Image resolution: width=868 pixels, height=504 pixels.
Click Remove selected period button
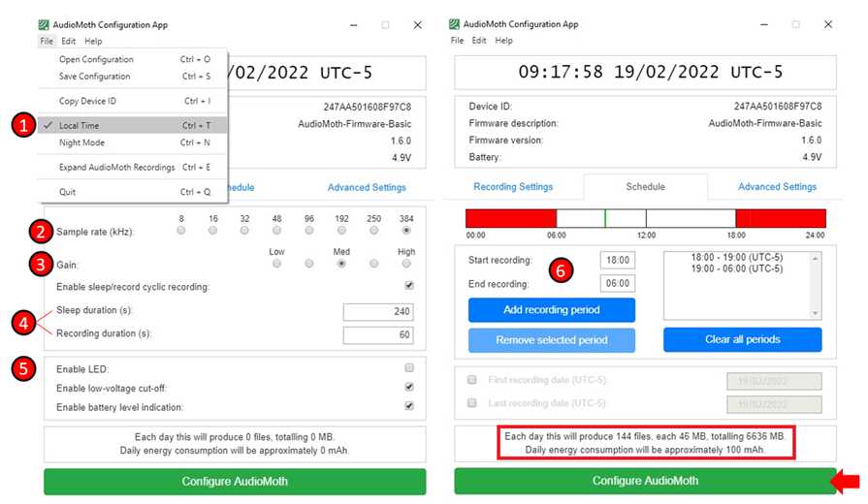pos(552,340)
